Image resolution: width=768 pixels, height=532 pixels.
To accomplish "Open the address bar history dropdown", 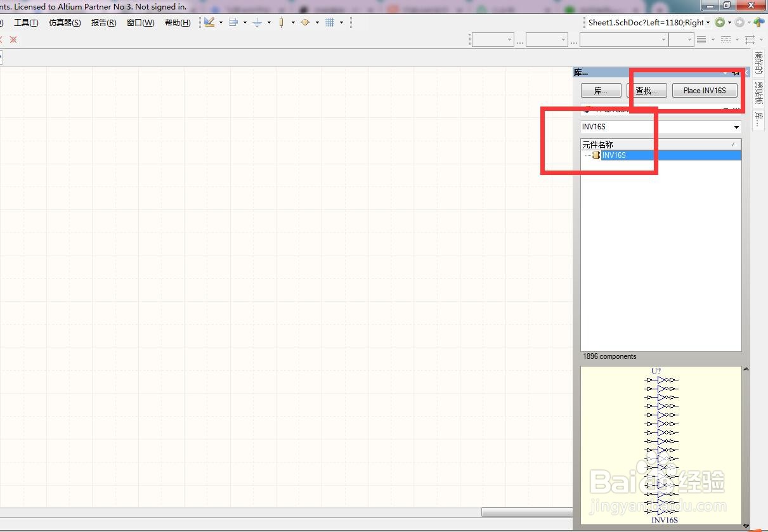I will [708, 22].
